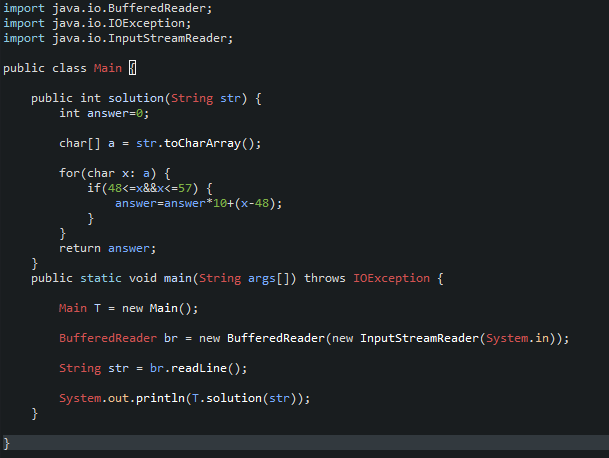Screen dimensions: 609x458
Task: Click the 'for(char x: a)' loop line
Action: tap(115, 174)
